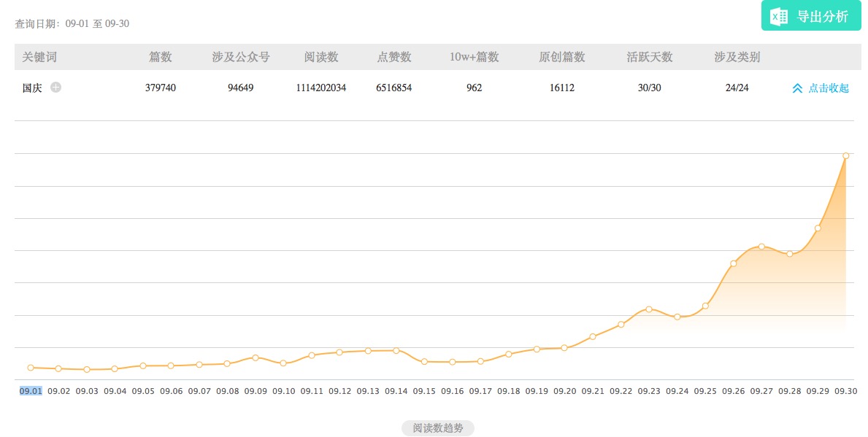The height and width of the screenshot is (437, 868).
Task: Click the 篇数 column header
Action: point(161,57)
